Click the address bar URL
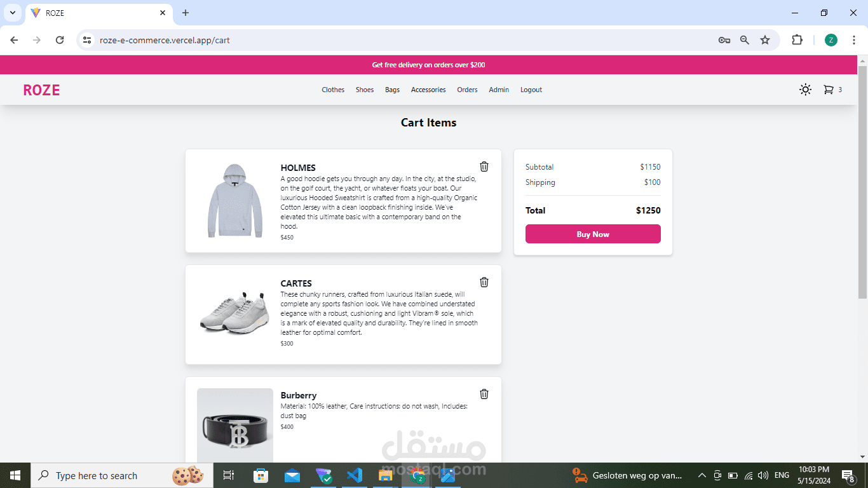The width and height of the screenshot is (868, 488). [x=165, y=40]
